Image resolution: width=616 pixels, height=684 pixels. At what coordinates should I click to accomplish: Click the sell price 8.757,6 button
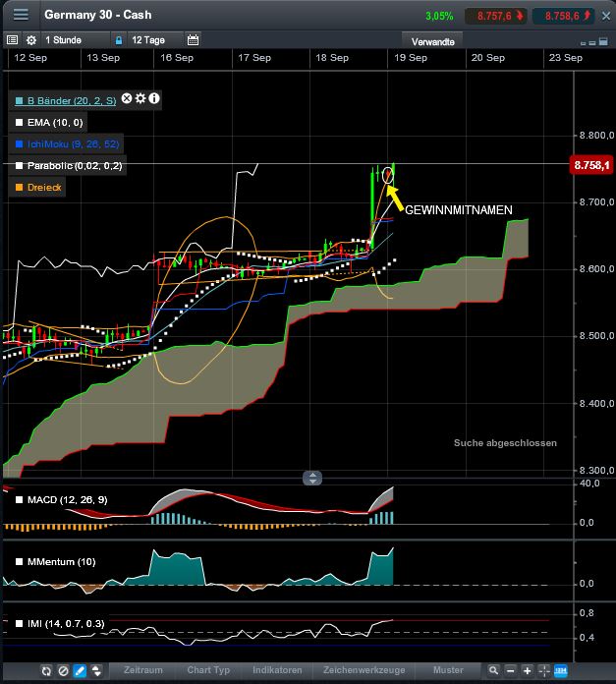(x=496, y=16)
